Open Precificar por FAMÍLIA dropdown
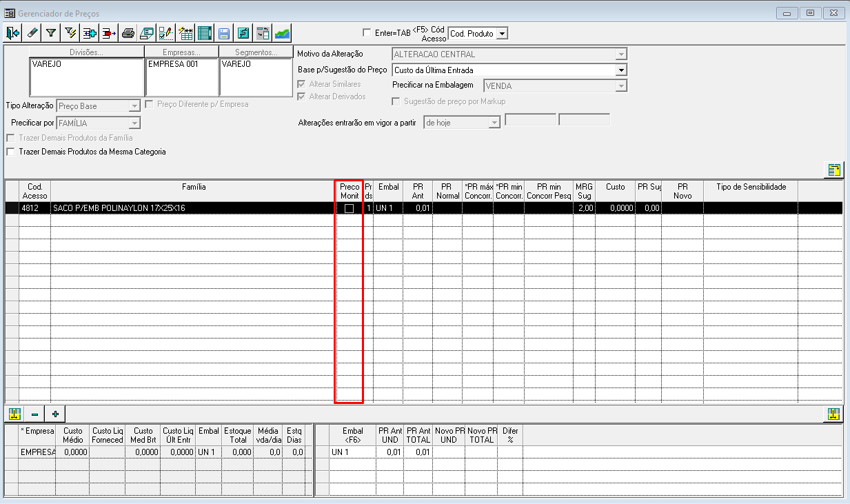 pyautogui.click(x=134, y=123)
